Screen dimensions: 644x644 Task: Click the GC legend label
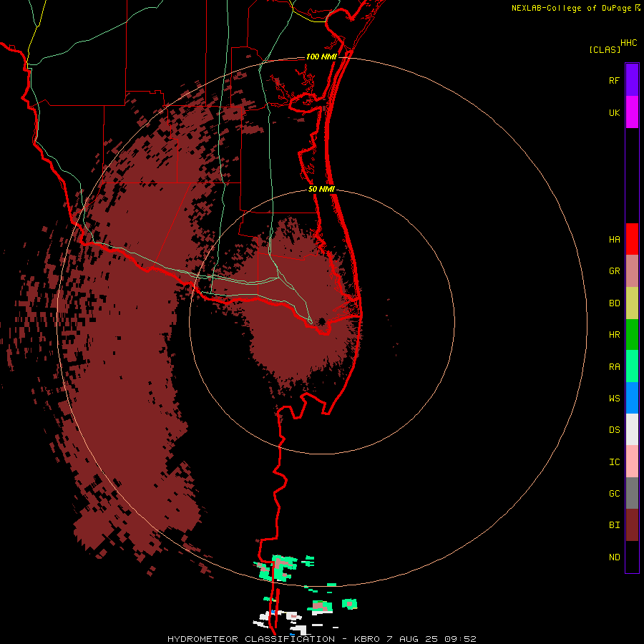point(614,494)
